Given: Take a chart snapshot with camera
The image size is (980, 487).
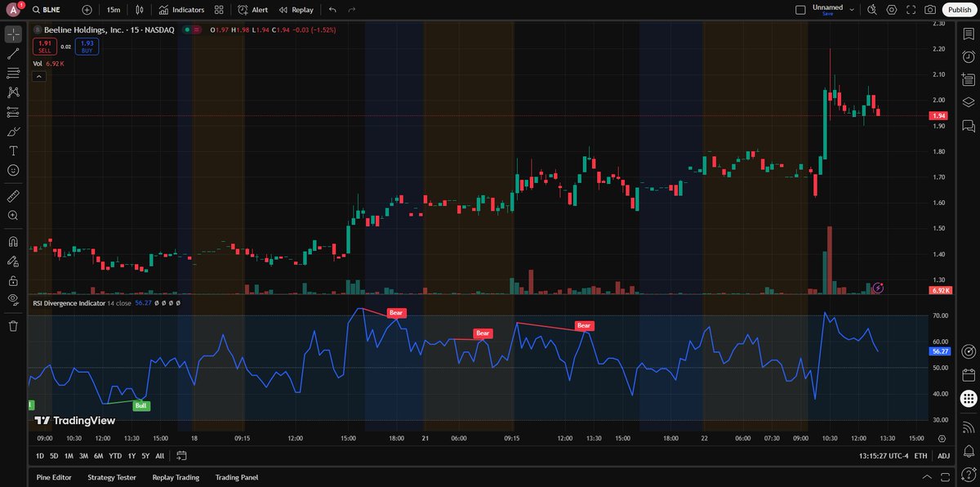Looking at the screenshot, I should (x=930, y=10).
